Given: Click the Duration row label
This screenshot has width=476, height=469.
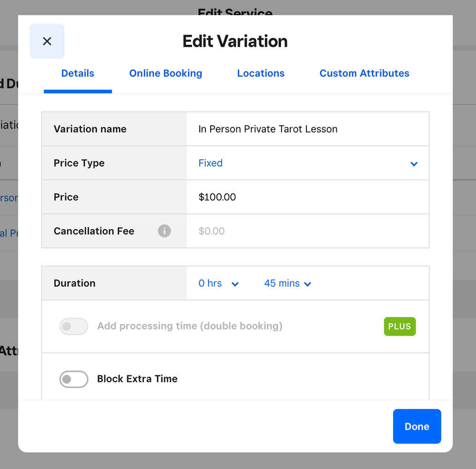Looking at the screenshot, I should point(75,283).
